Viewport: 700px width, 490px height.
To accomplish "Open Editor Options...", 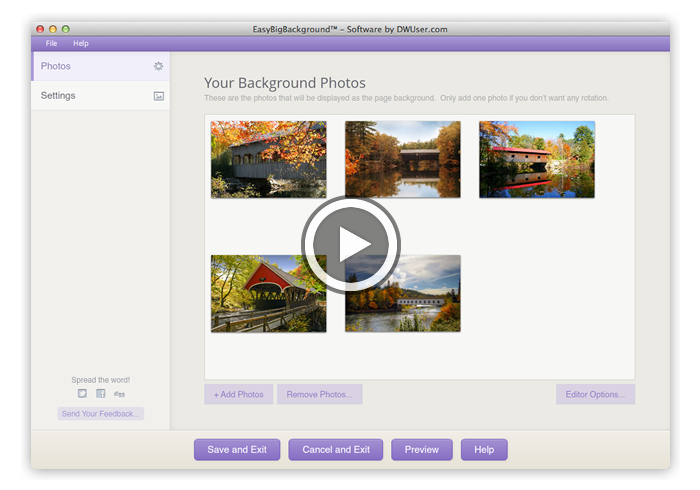I will (x=595, y=394).
